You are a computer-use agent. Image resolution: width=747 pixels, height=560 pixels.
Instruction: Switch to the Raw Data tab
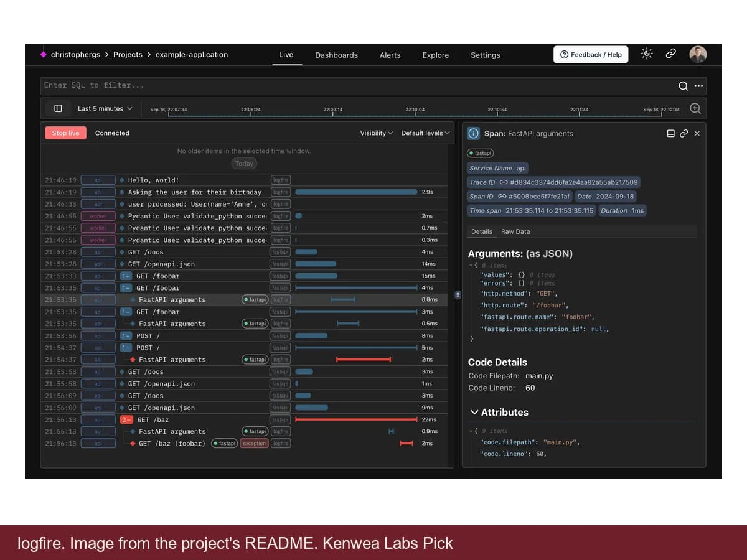tap(515, 231)
